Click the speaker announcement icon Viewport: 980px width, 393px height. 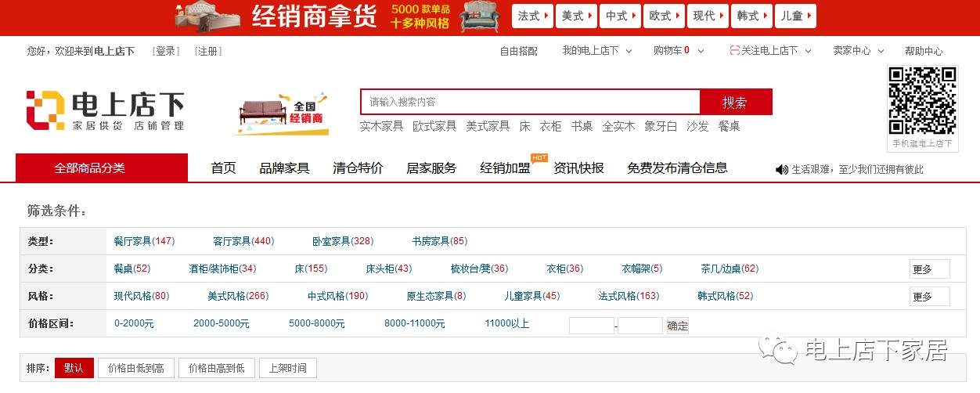pyautogui.click(x=781, y=169)
